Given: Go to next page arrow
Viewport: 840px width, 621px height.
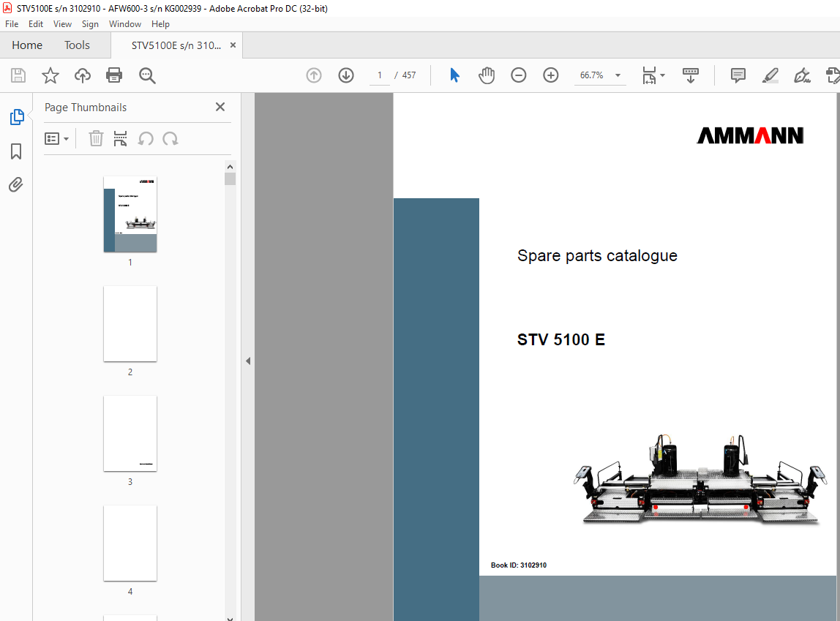Looking at the screenshot, I should tap(346, 75).
